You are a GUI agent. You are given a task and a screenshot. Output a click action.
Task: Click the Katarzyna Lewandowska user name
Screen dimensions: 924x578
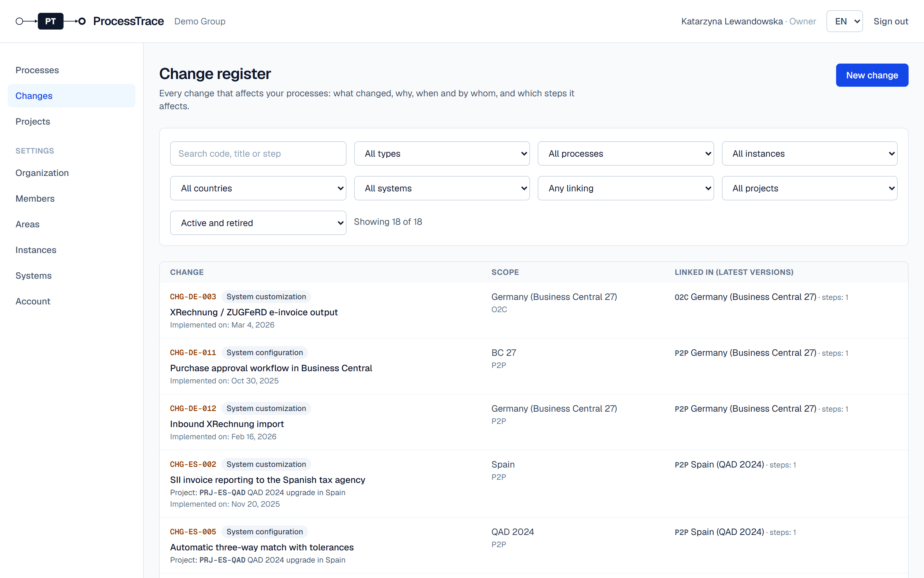tap(732, 21)
